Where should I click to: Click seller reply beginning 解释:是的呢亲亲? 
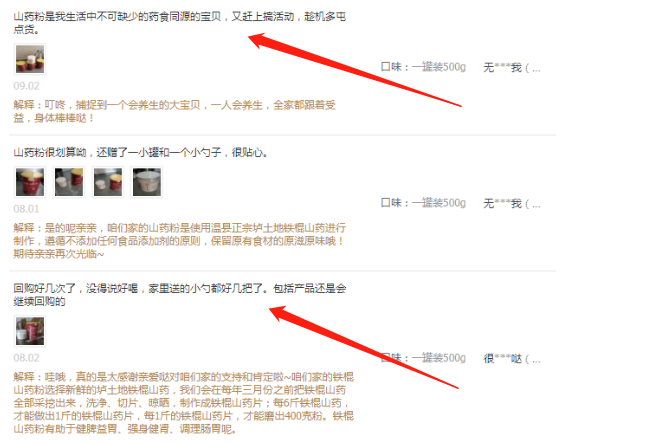[x=180, y=241]
